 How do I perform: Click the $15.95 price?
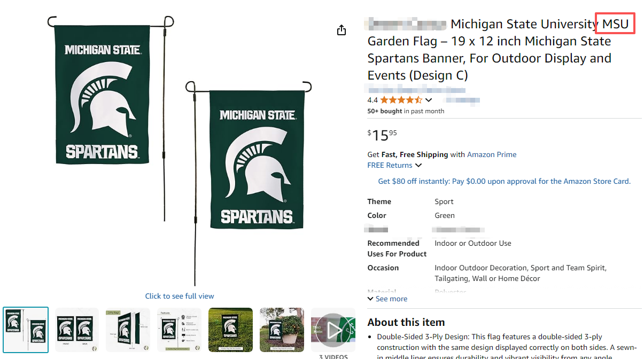click(382, 135)
